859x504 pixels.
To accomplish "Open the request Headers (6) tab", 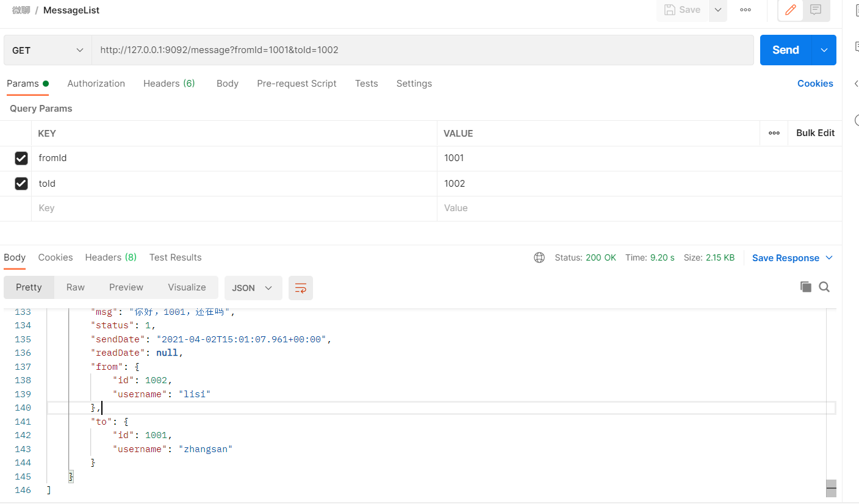I will pyautogui.click(x=169, y=84).
